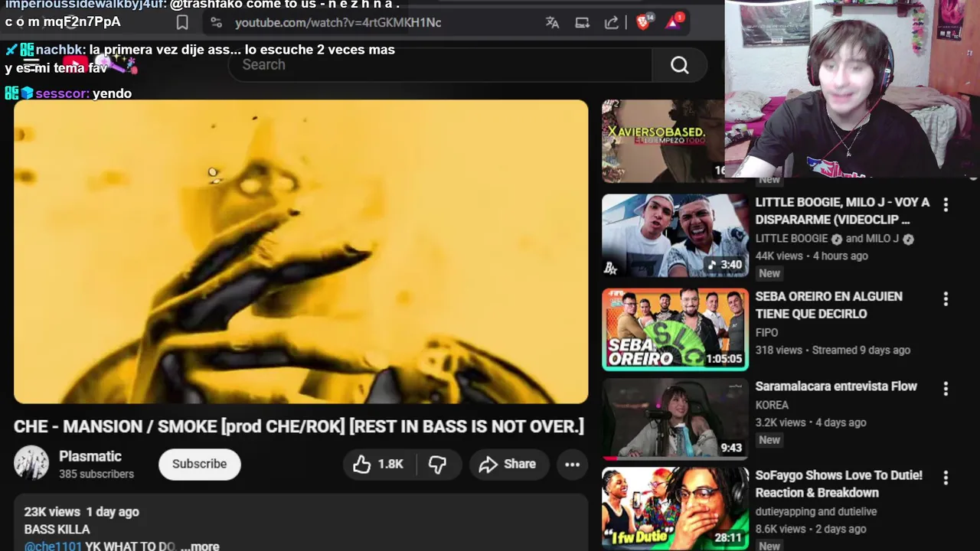Open Saramalacara entrevista Flow thumbnail

tap(675, 419)
